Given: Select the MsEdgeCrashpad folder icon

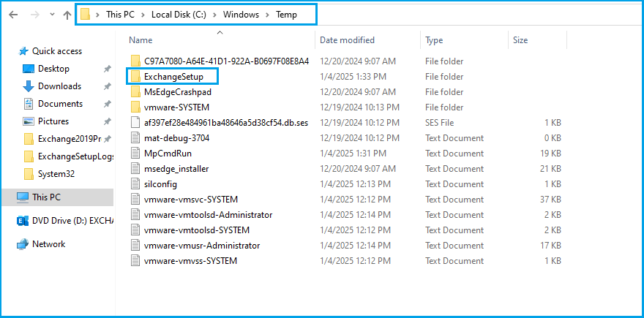Looking at the screenshot, I should 135,92.
